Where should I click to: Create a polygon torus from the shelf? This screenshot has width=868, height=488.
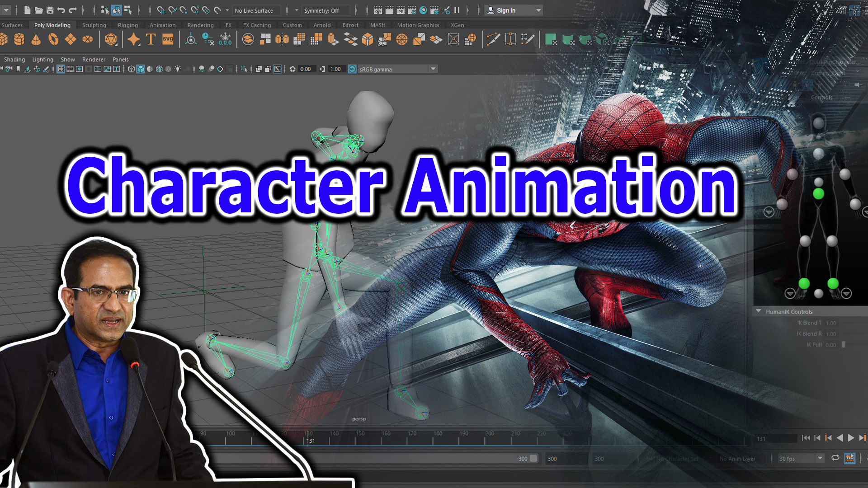(x=53, y=40)
